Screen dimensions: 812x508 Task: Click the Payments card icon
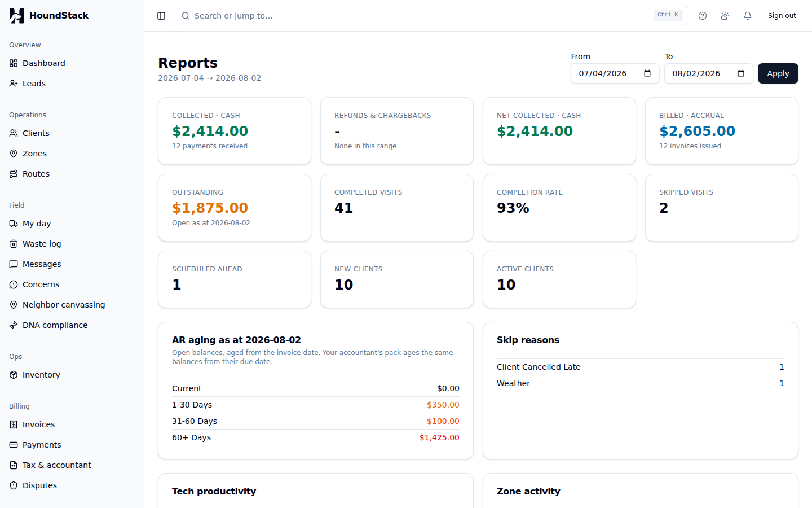click(x=14, y=445)
